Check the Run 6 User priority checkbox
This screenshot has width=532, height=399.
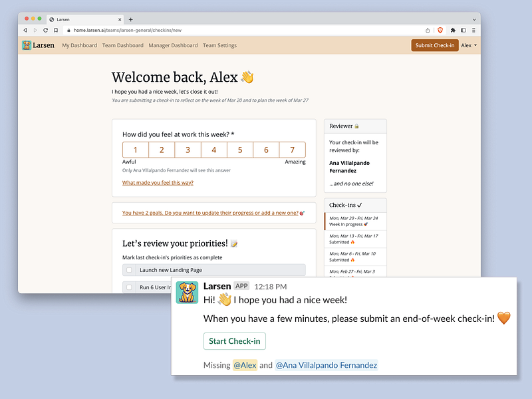click(129, 287)
